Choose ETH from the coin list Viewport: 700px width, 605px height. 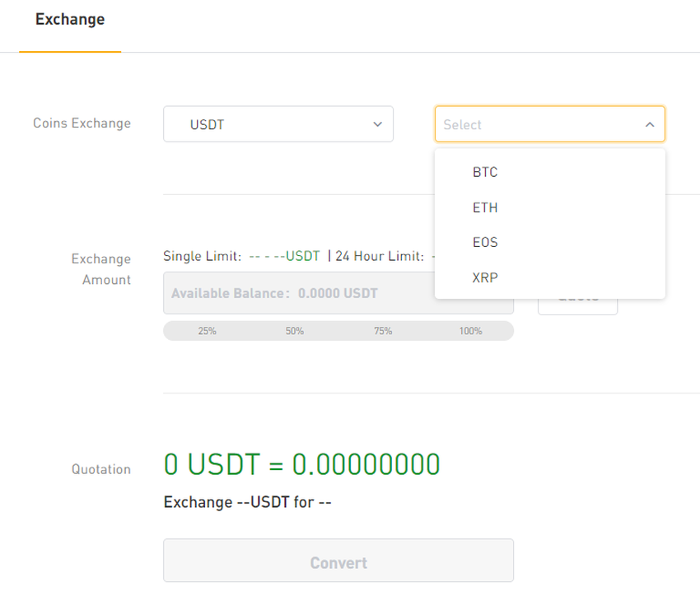click(x=485, y=208)
